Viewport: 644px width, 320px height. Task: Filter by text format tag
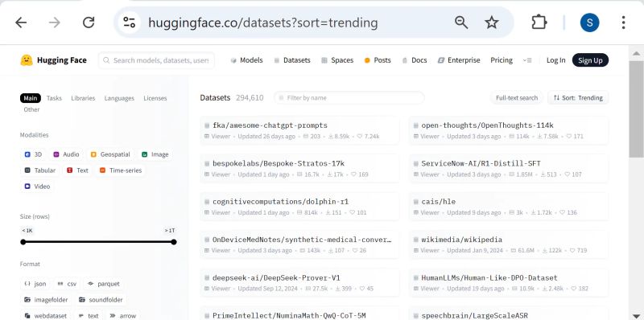(x=89, y=315)
